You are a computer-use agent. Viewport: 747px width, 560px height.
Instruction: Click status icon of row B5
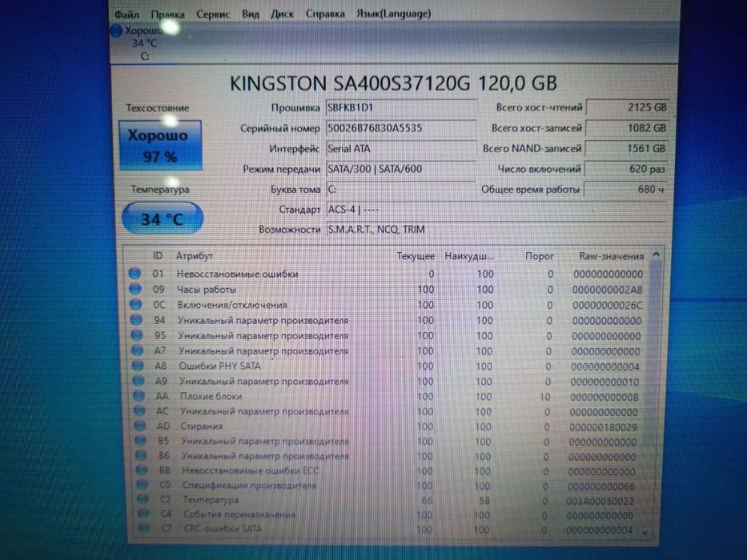coord(140,440)
